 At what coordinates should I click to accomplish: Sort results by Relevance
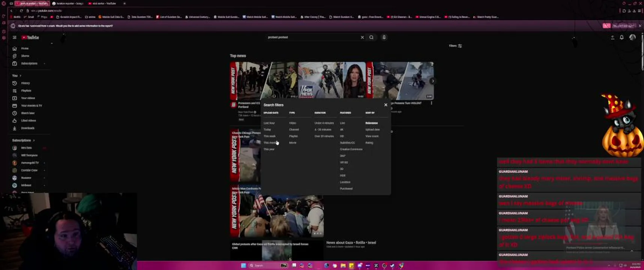pyautogui.click(x=372, y=123)
